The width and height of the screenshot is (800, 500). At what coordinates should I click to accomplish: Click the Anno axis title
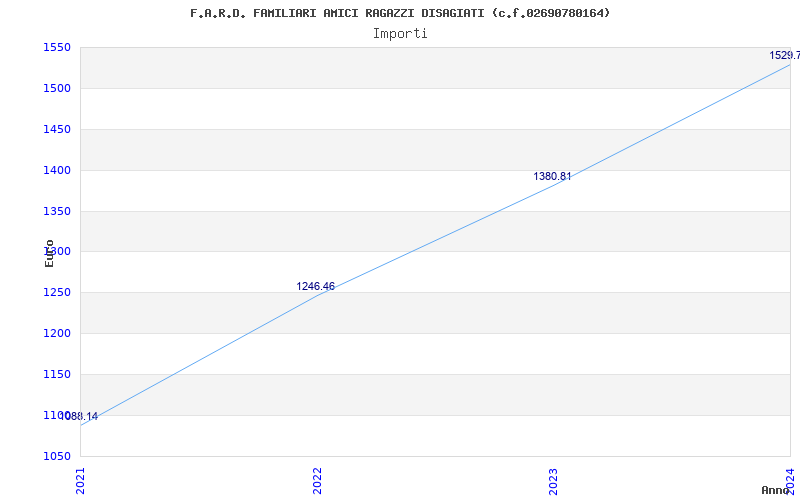click(x=775, y=490)
